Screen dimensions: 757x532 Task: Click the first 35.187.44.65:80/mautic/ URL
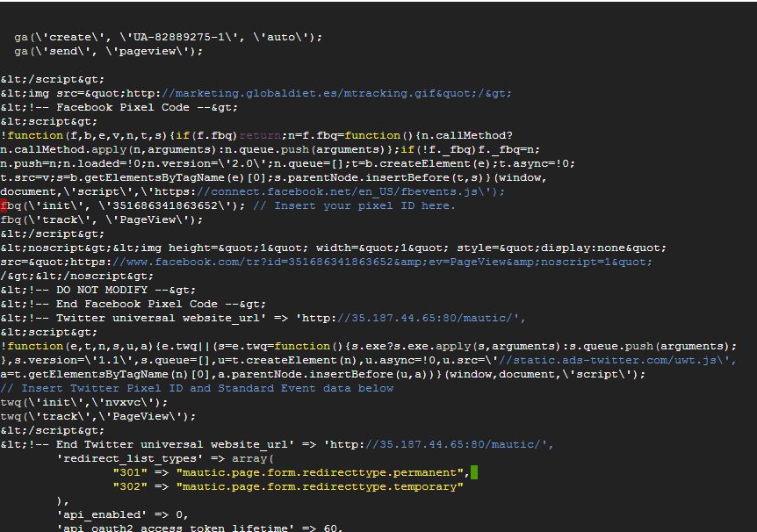[431, 318]
